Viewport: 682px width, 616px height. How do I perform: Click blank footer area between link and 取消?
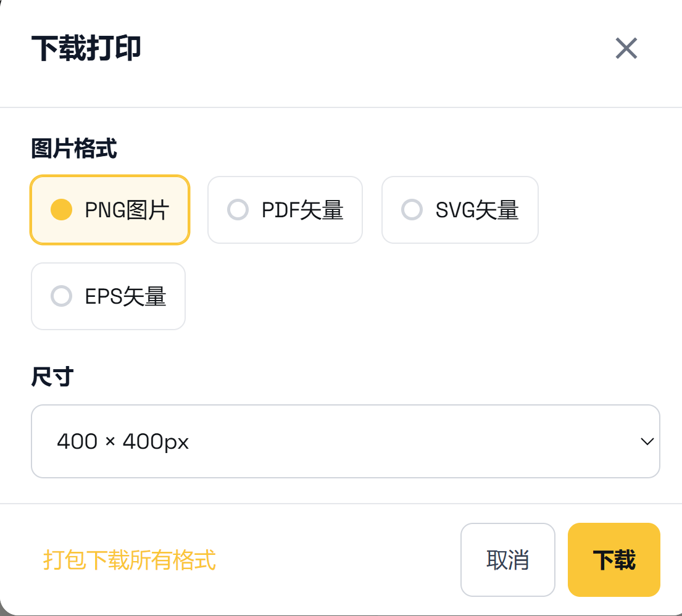click(x=339, y=560)
